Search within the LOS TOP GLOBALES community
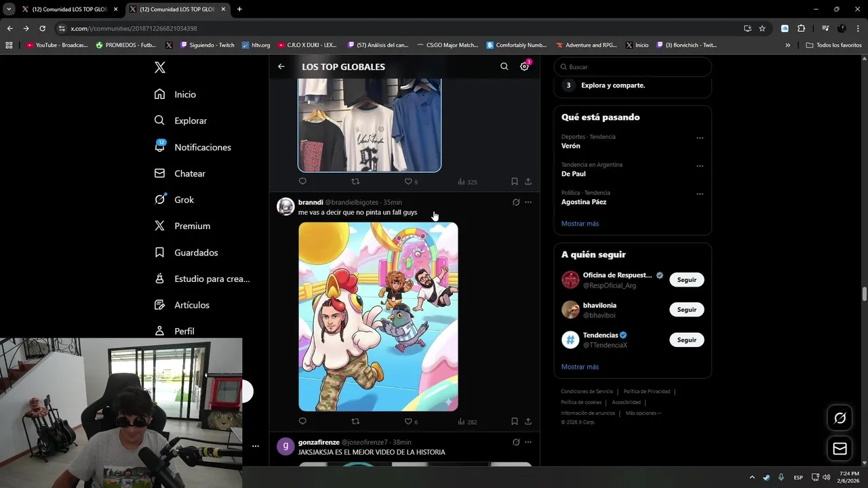The width and height of the screenshot is (868, 488). tap(504, 66)
